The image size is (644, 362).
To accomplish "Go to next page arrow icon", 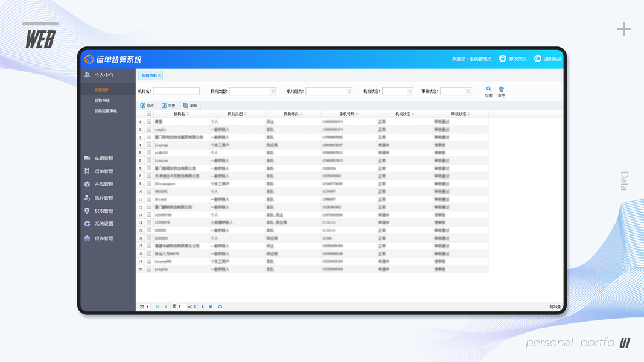I will pos(202,306).
